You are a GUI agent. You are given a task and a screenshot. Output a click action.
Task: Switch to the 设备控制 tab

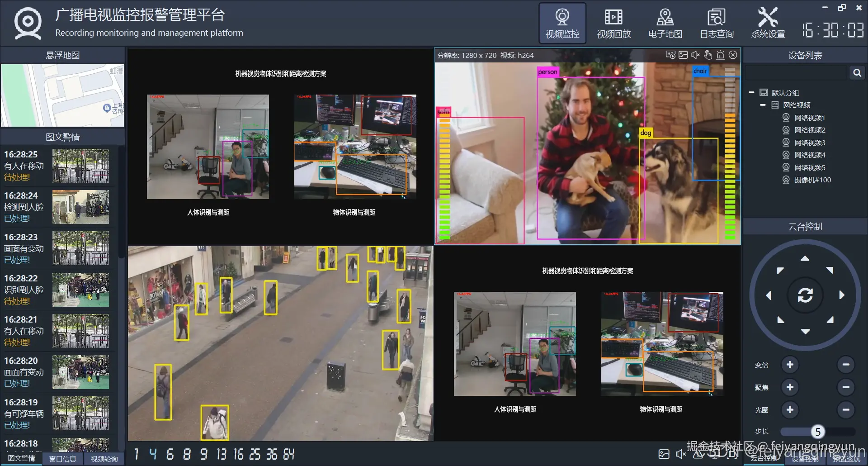(805, 459)
